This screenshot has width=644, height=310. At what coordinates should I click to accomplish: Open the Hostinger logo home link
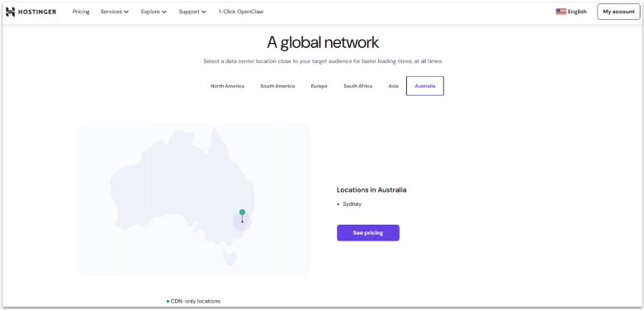point(31,12)
